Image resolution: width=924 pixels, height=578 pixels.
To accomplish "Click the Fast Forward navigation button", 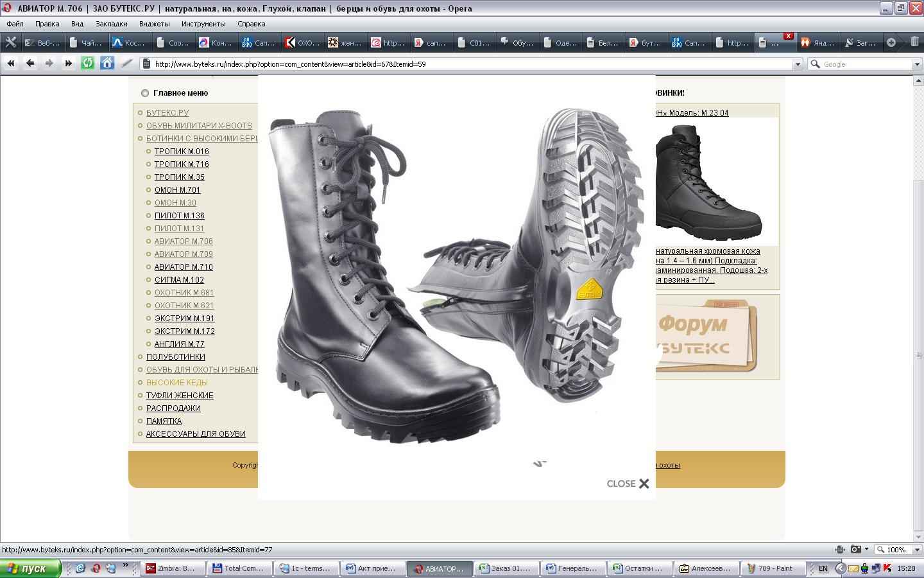I will pyautogui.click(x=68, y=63).
